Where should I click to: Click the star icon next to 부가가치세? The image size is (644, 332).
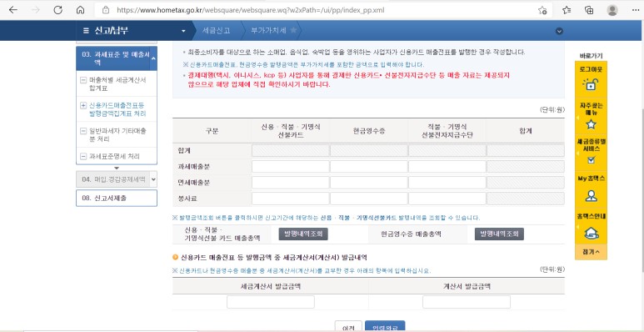click(x=293, y=30)
